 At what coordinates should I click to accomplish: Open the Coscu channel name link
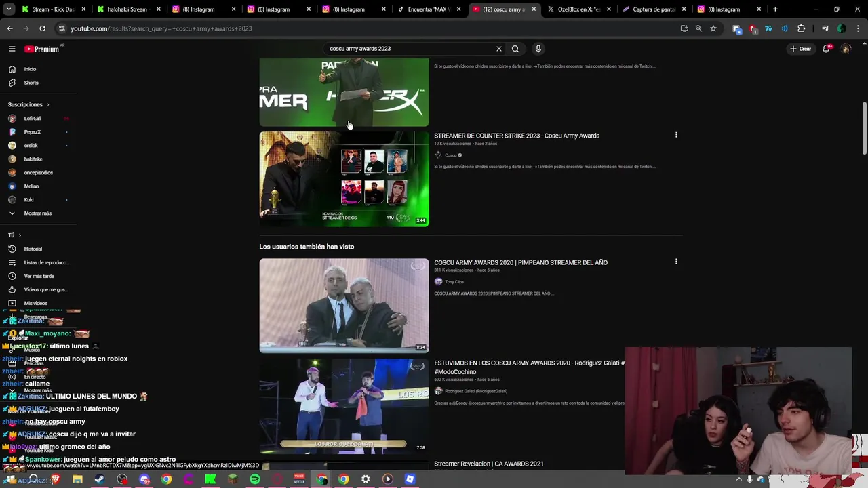coord(451,155)
